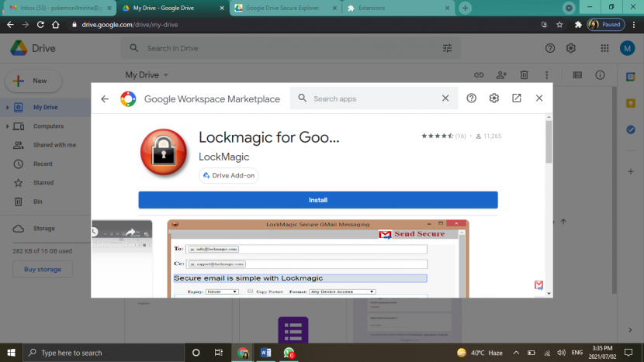644x362 pixels.
Task: Go back in Workspace Marketplace dialog
Action: (105, 99)
